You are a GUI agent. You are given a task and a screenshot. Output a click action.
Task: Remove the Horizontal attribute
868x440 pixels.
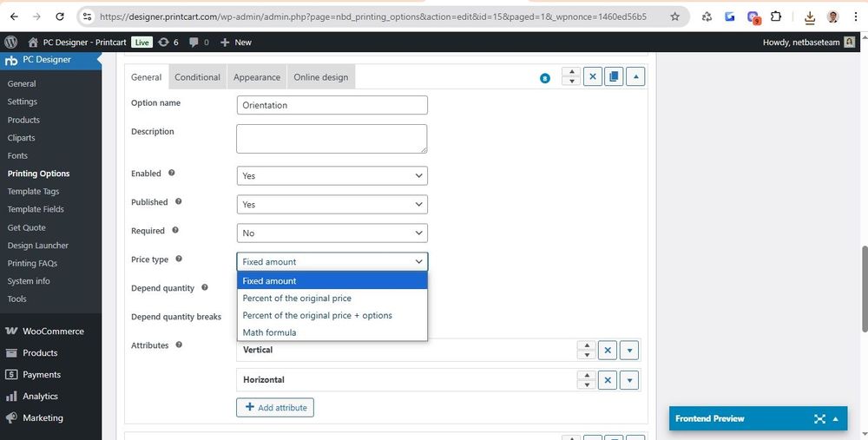pyautogui.click(x=608, y=380)
